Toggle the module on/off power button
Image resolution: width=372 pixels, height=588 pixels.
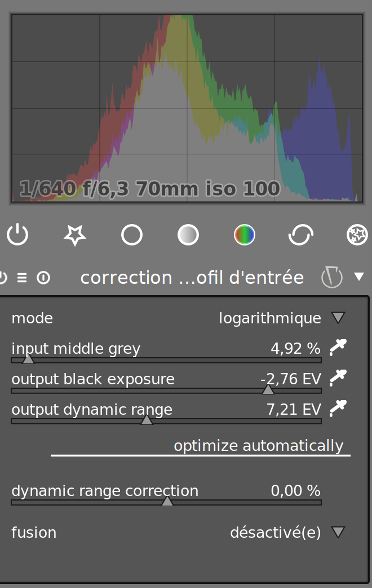pos(3,278)
